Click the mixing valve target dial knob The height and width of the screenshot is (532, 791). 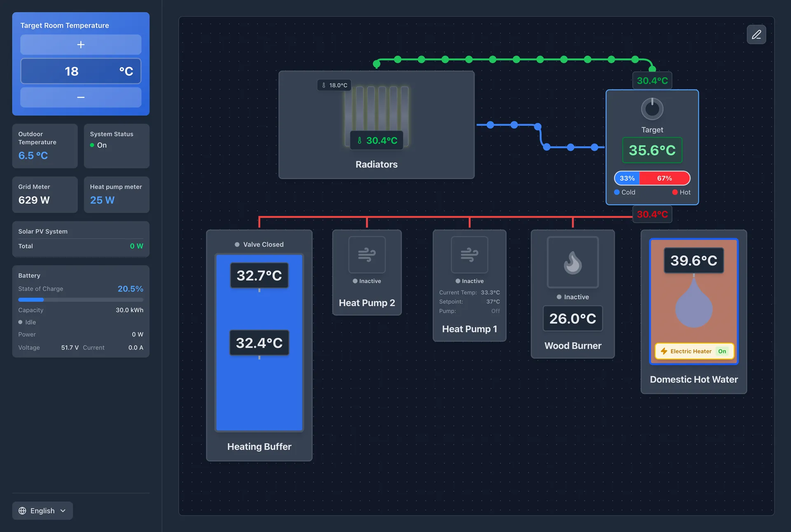652,109
